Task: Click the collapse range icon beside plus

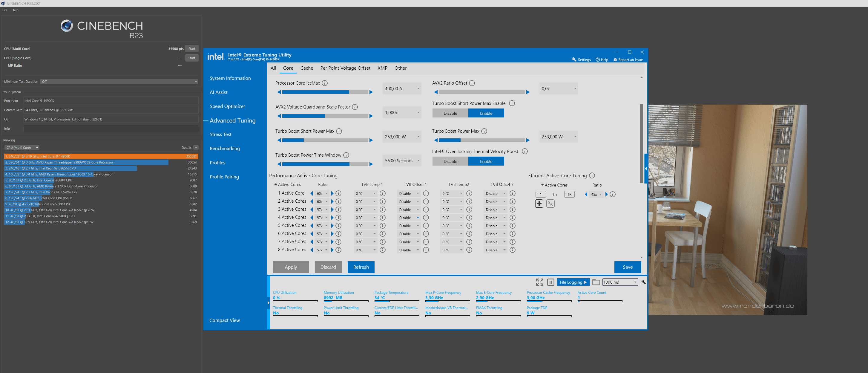Action: point(550,203)
